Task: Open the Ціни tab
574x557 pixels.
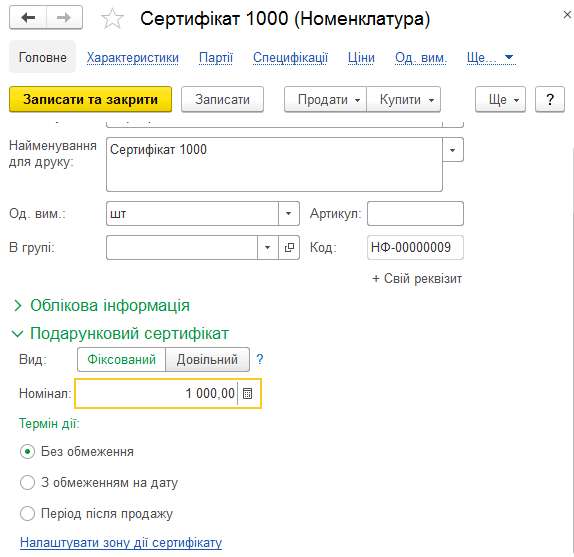Action: coord(361,57)
